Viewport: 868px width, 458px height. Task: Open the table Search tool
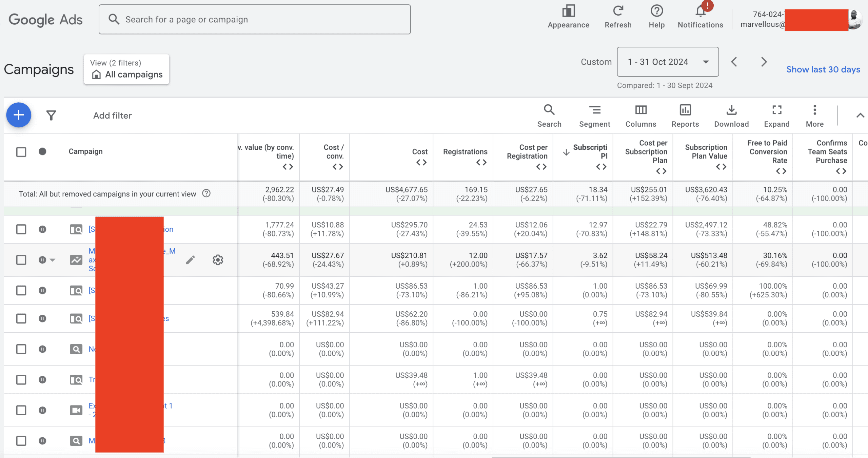click(549, 116)
